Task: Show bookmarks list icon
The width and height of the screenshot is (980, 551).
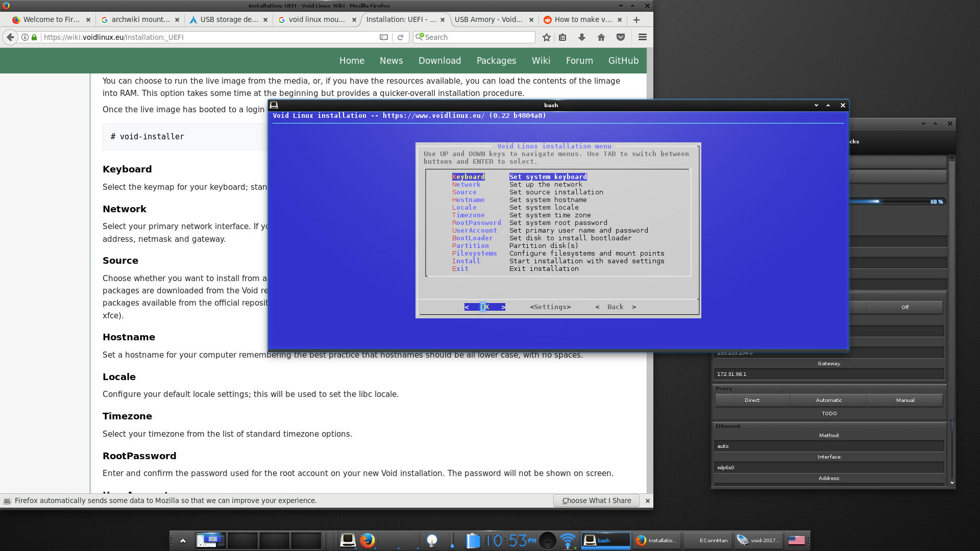Action: (562, 37)
